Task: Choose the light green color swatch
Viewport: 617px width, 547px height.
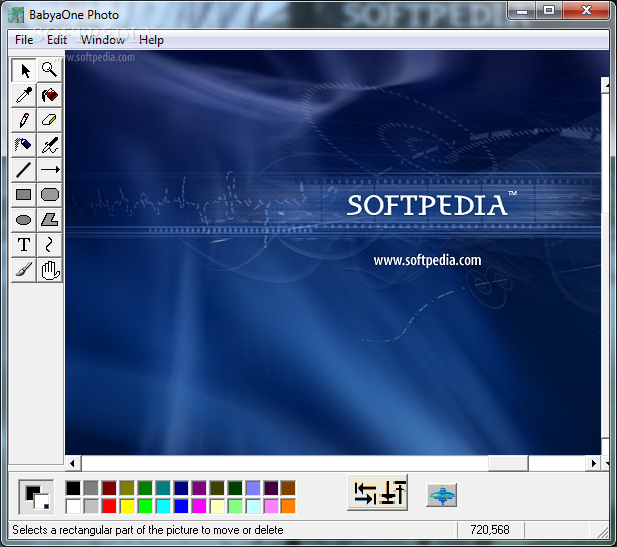Action: 235,506
